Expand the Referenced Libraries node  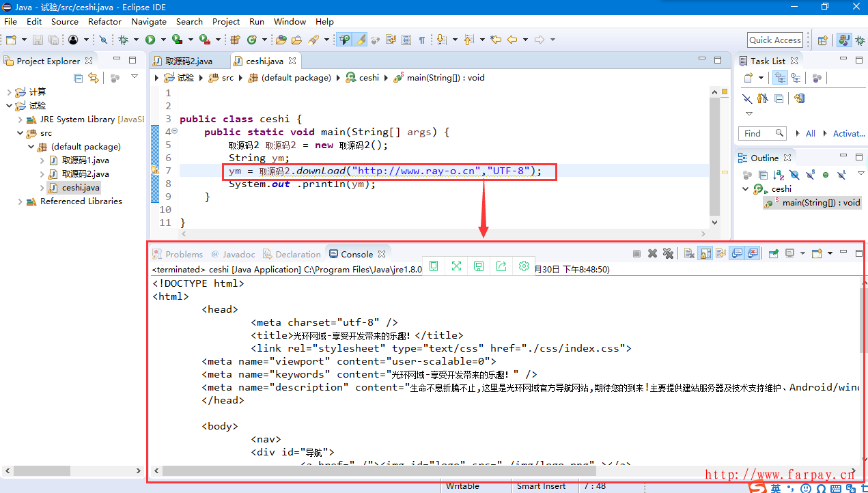click(20, 201)
